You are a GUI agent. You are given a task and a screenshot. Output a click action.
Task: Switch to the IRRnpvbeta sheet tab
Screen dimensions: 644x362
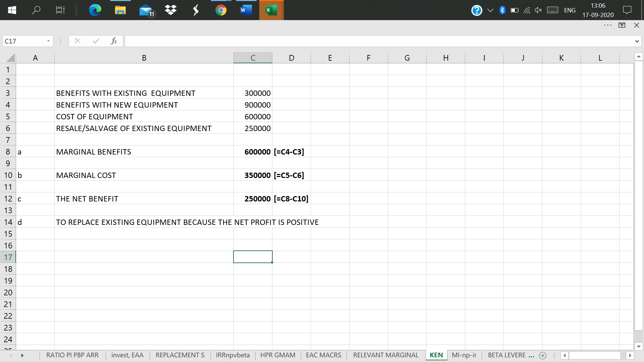point(232,355)
